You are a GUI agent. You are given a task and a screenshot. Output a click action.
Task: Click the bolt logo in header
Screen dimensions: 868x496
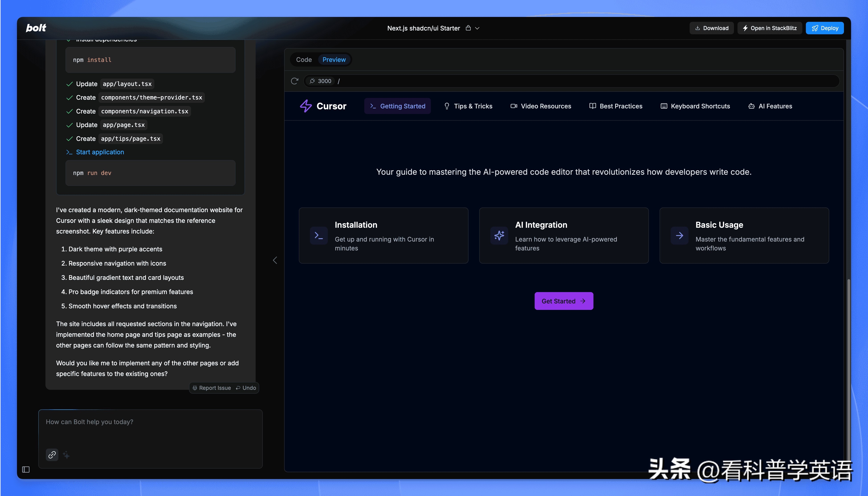[36, 28]
